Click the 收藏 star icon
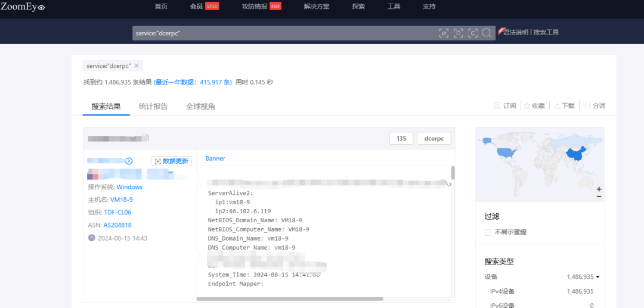Screen dimensions: 644x308 tap(527, 106)
